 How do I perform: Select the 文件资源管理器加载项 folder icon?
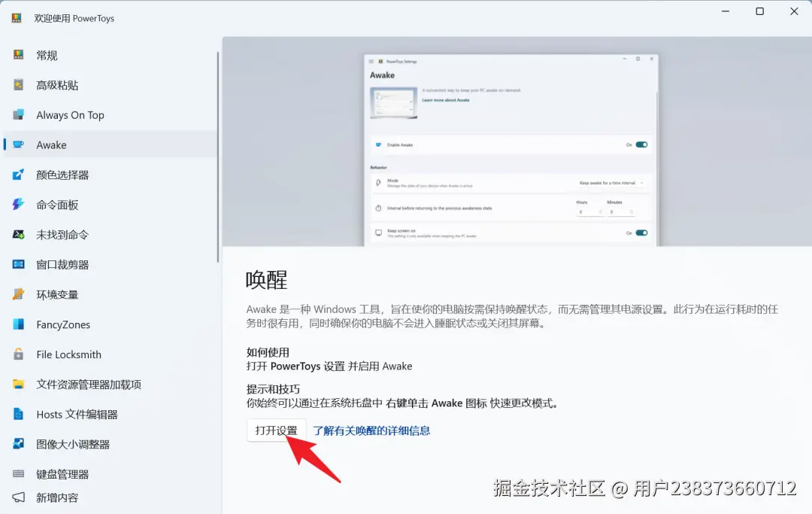(x=18, y=384)
